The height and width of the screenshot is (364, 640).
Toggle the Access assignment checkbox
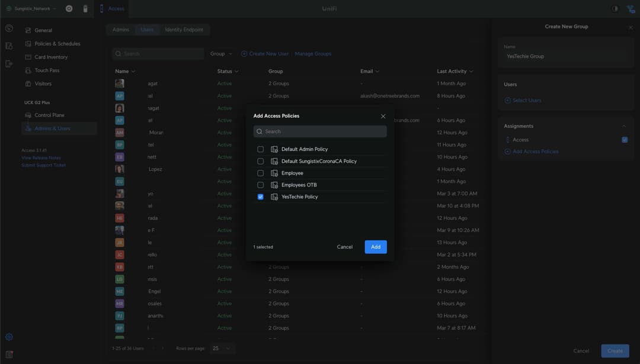[625, 140]
